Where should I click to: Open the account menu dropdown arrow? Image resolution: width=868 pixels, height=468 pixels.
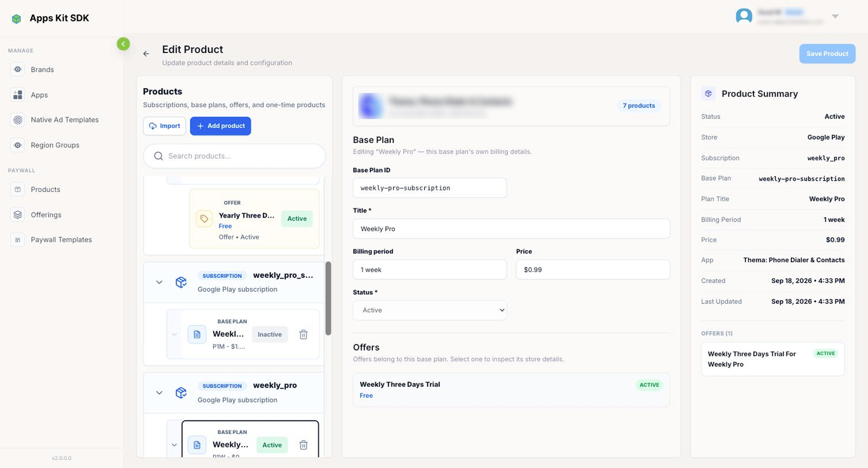click(x=835, y=16)
